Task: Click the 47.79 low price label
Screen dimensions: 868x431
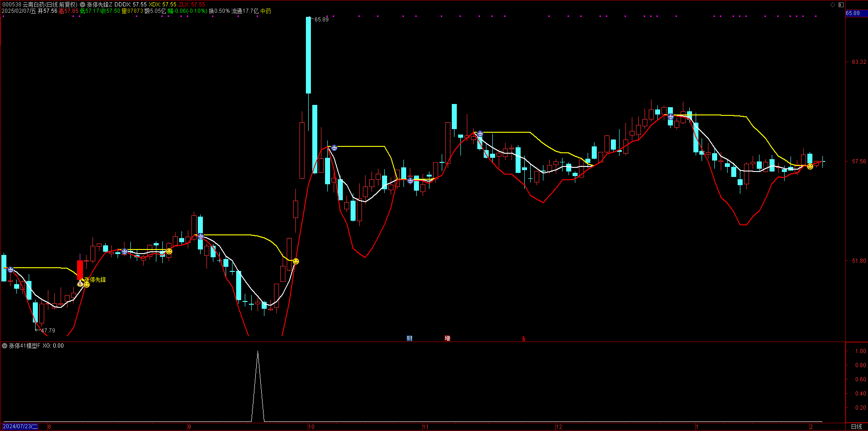Action: pyautogui.click(x=48, y=331)
